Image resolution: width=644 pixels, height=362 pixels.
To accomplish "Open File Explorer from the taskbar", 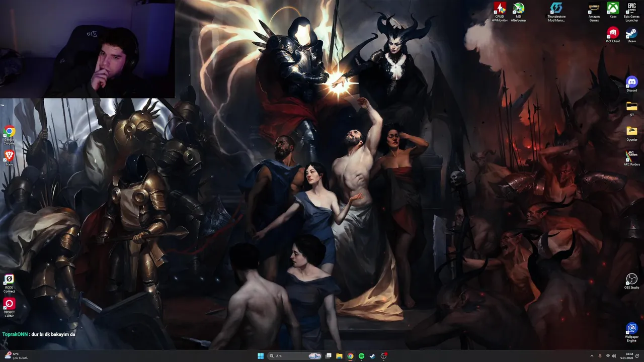I will [x=340, y=356].
